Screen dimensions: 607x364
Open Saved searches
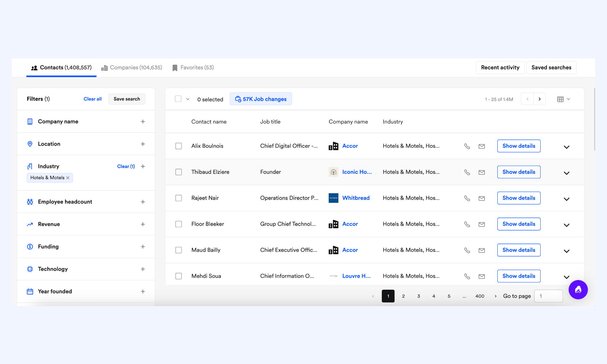[551, 68]
